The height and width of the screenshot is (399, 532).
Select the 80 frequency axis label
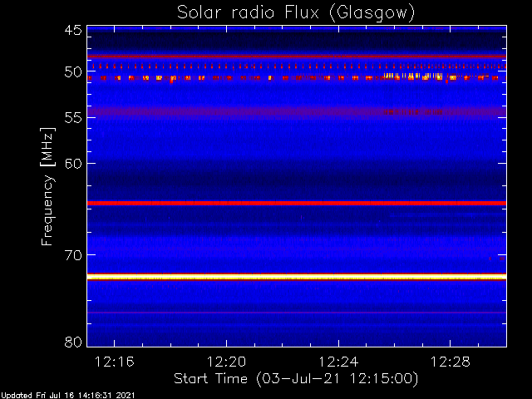[73, 342]
